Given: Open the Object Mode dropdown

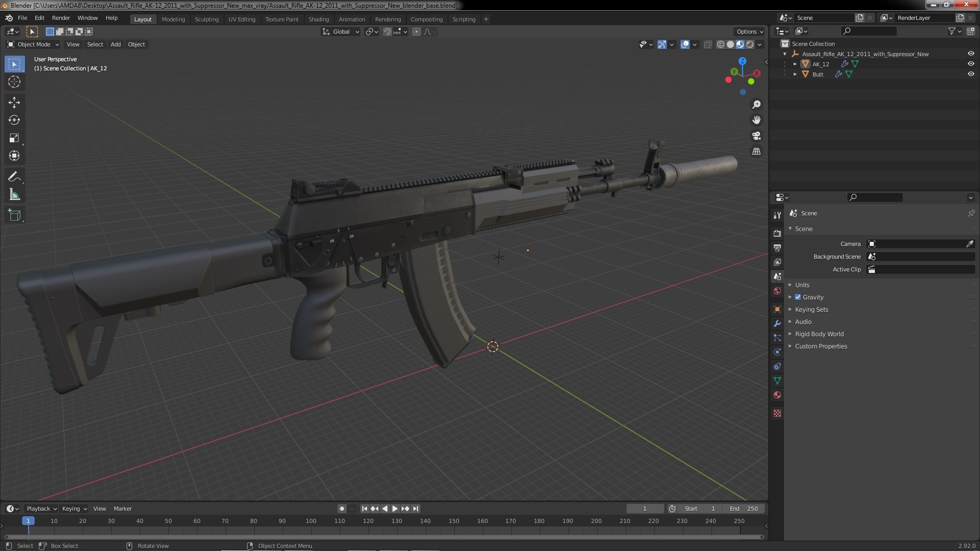Looking at the screenshot, I should coord(33,44).
